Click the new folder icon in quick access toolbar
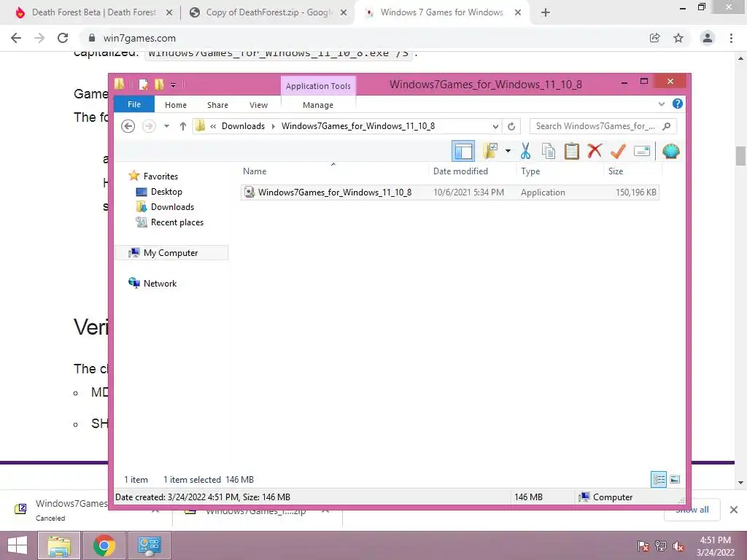This screenshot has width=747, height=560. [x=159, y=85]
